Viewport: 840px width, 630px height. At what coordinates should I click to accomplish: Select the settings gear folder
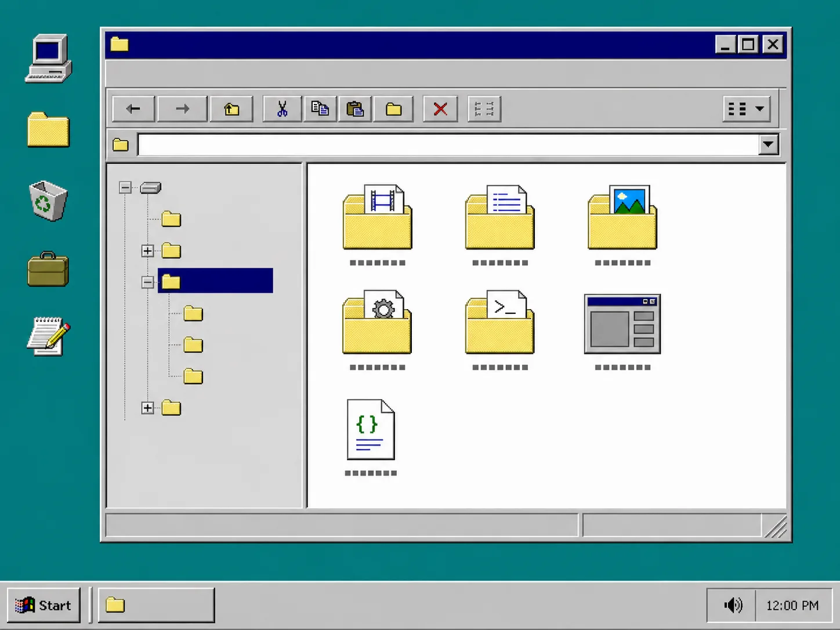click(x=378, y=323)
